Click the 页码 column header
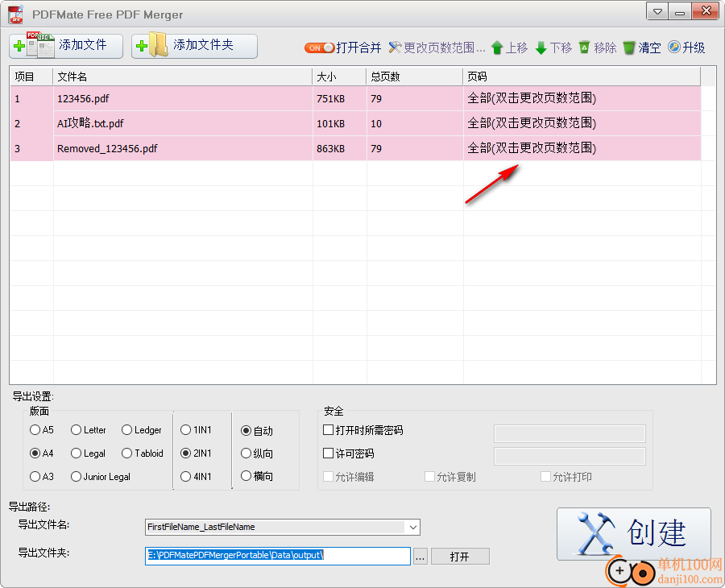725x588 pixels. point(582,77)
